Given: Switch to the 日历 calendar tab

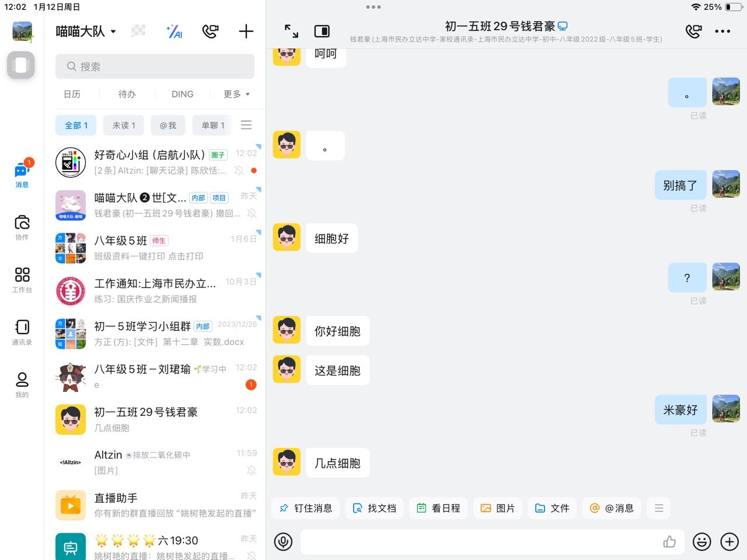Looking at the screenshot, I should click(x=72, y=94).
